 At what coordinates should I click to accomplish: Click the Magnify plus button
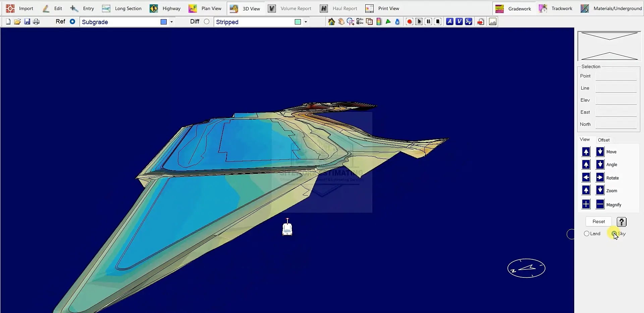pyautogui.click(x=586, y=204)
